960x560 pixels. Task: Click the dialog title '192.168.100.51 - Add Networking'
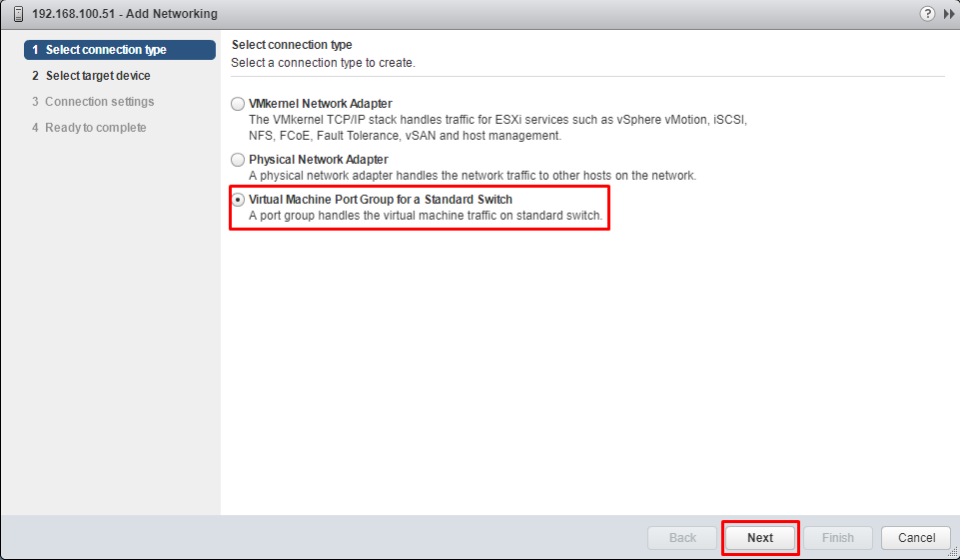tap(124, 13)
